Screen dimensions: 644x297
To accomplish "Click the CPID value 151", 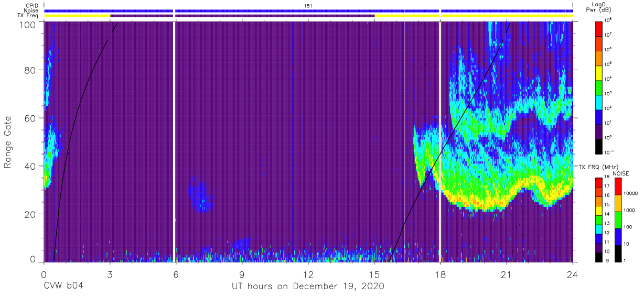I will [x=308, y=5].
